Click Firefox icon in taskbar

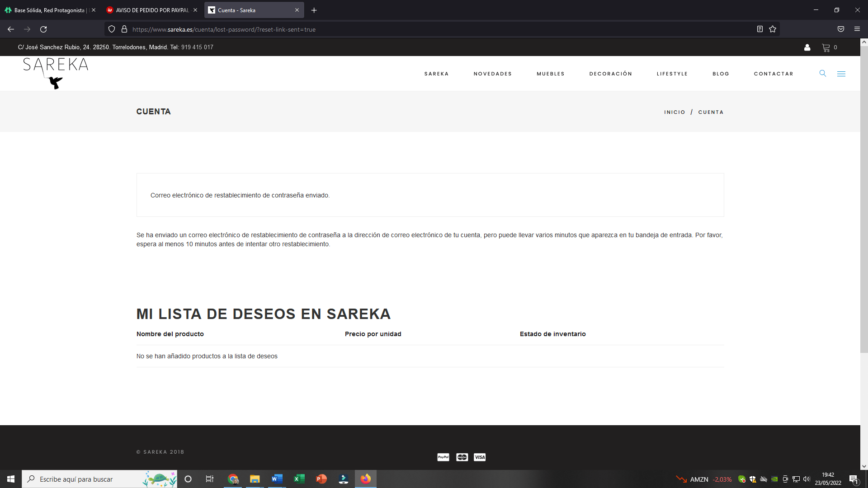[x=366, y=479]
